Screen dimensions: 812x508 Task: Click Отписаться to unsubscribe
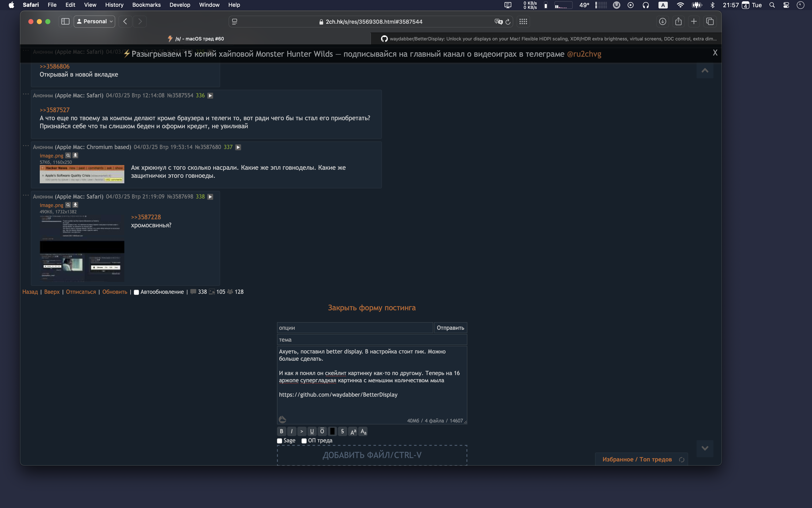(81, 292)
